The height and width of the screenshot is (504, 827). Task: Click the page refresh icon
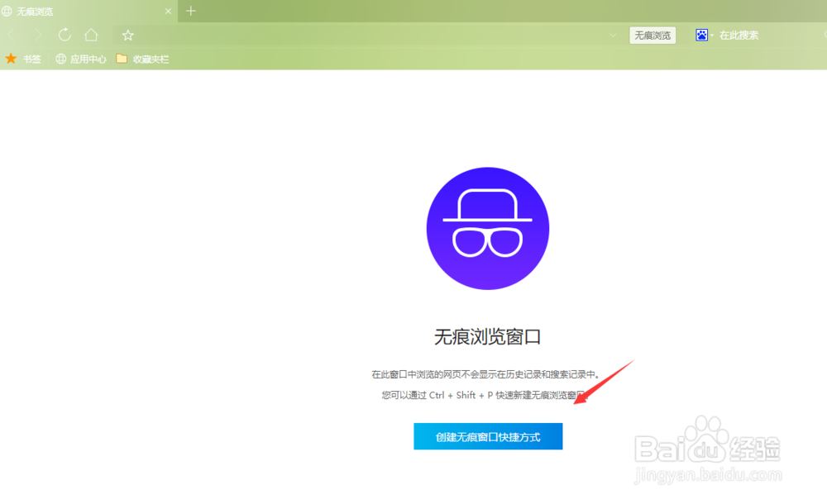point(65,35)
